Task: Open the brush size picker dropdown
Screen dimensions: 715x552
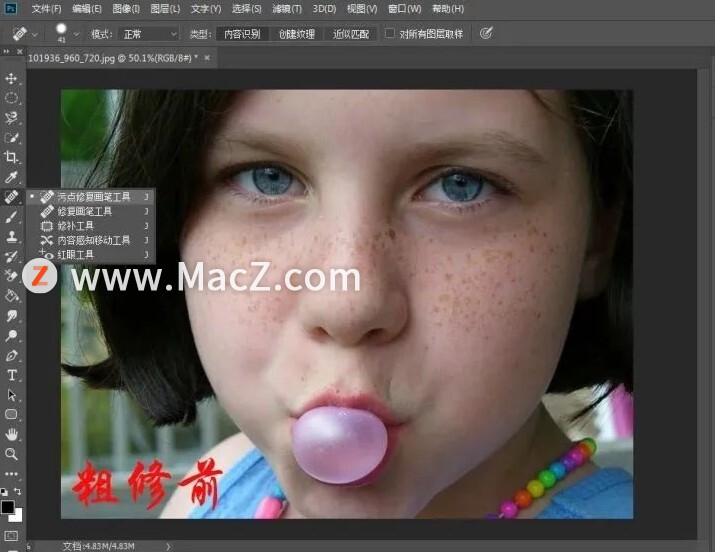Action: click(77, 34)
